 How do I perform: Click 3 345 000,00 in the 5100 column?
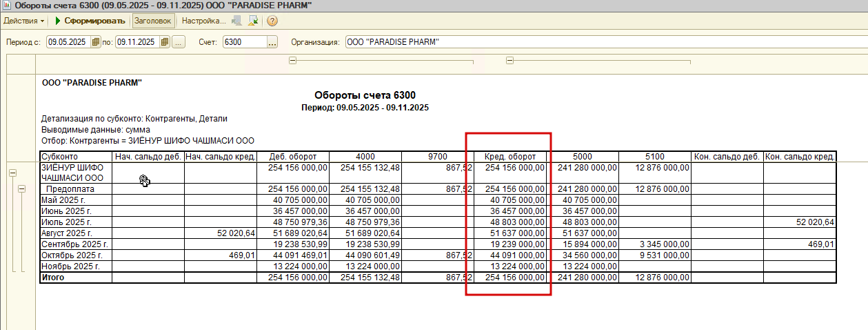click(x=665, y=244)
